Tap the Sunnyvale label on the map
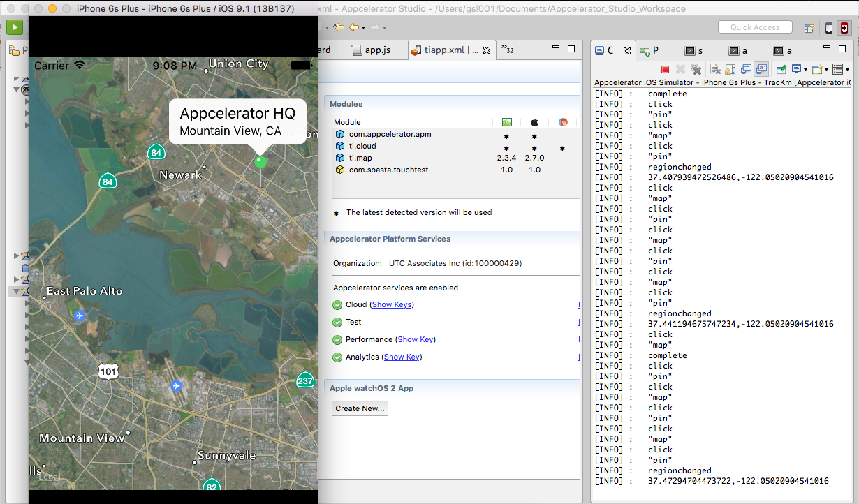859x504 pixels. pos(227,455)
